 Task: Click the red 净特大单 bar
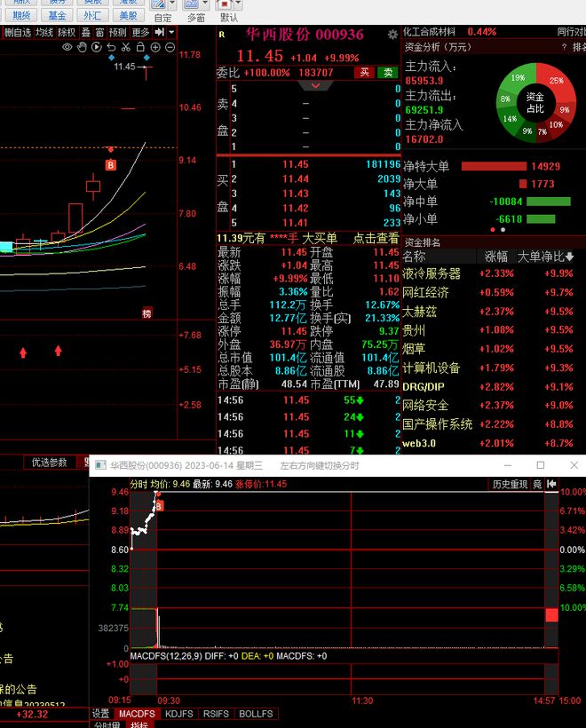494,166
